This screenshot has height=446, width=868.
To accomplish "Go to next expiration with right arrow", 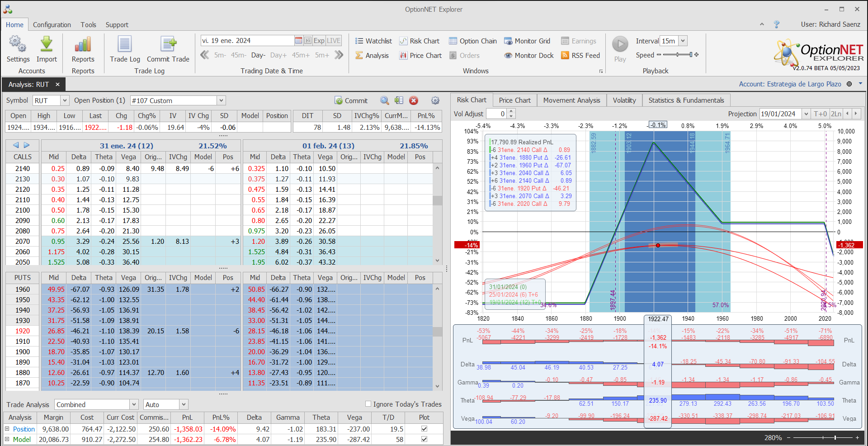I will click(27, 145).
